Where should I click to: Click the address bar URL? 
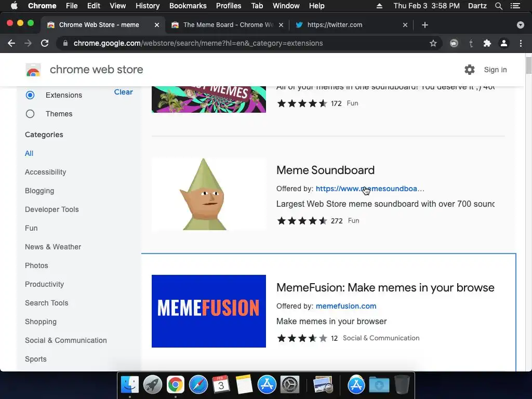(198, 43)
